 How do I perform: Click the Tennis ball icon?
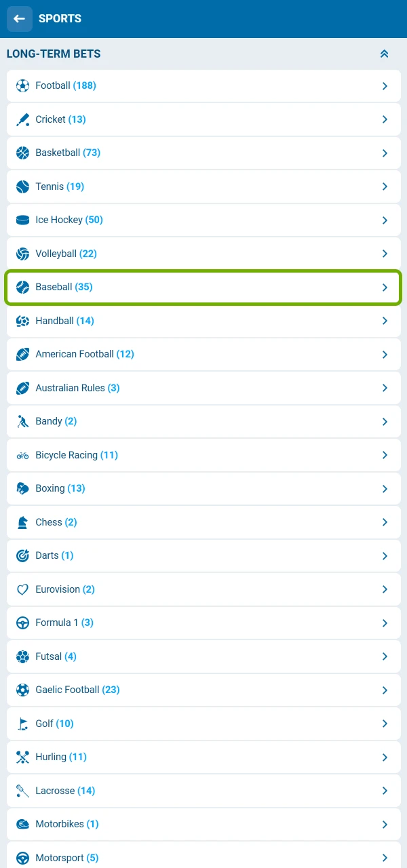22,186
